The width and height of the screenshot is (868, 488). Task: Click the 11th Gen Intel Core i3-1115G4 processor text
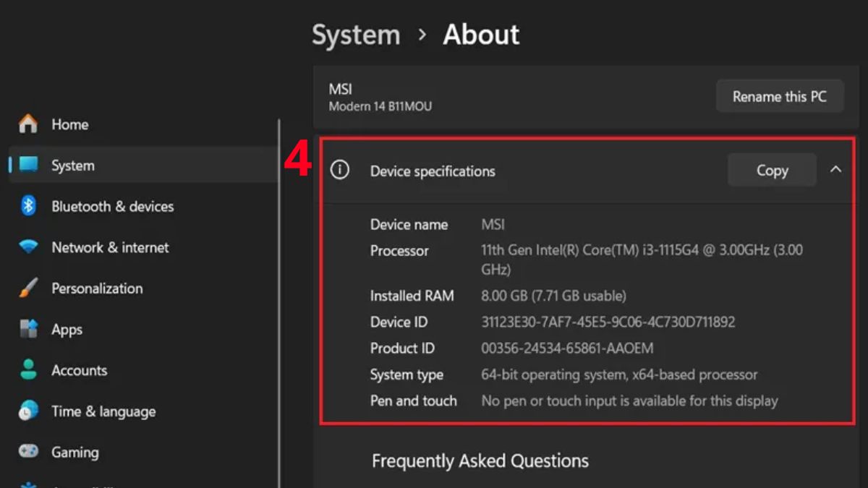(x=642, y=260)
